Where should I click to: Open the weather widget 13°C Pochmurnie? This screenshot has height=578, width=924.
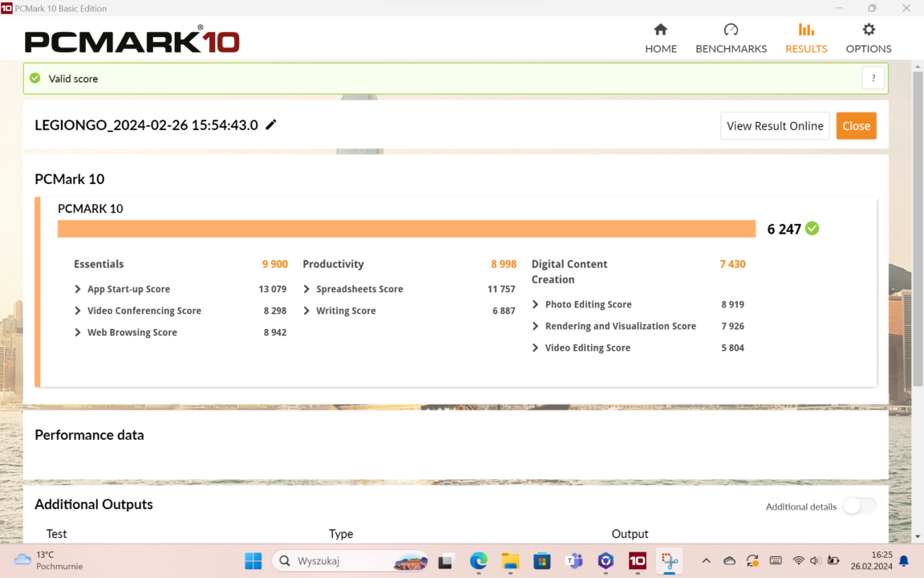(x=48, y=560)
